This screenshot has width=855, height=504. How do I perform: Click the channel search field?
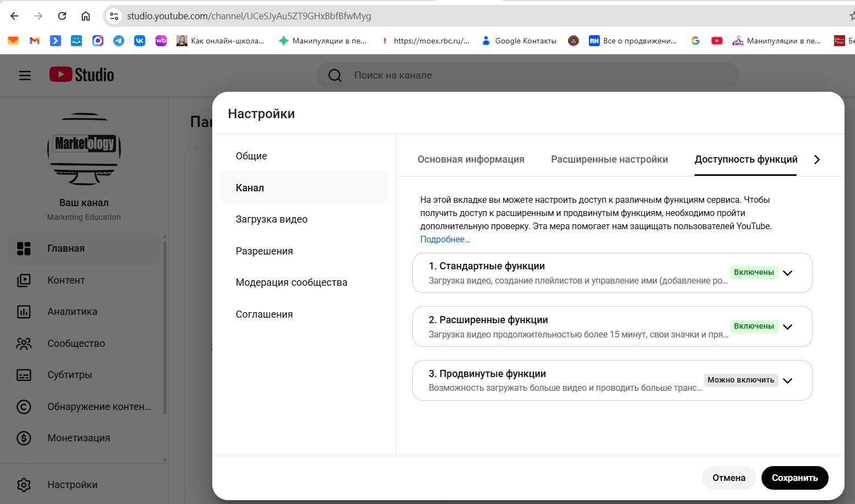tap(528, 75)
